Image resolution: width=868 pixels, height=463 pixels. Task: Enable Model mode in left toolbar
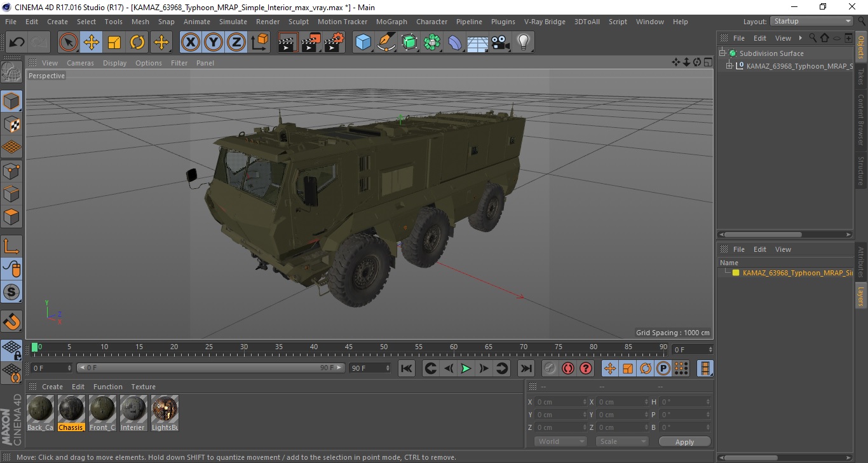click(x=11, y=101)
